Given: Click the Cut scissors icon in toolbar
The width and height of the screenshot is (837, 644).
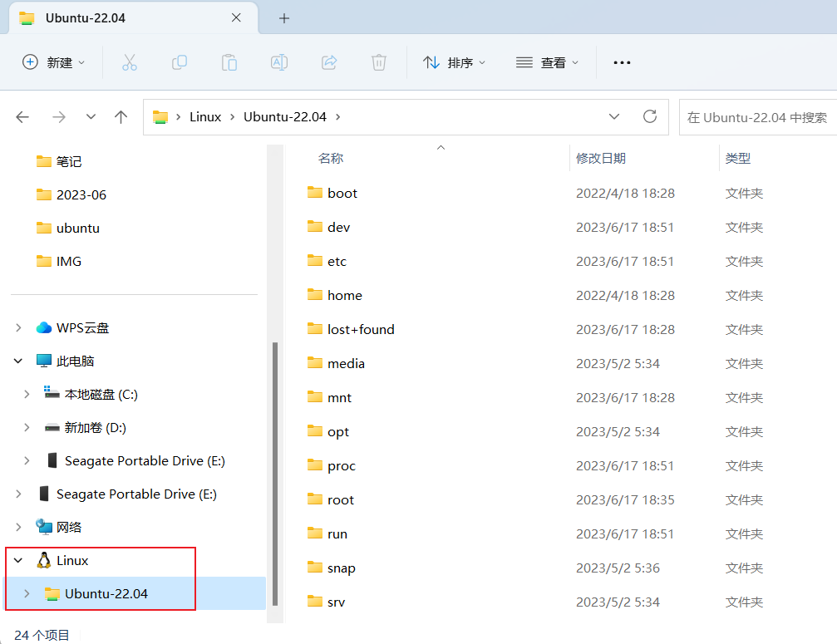Looking at the screenshot, I should pos(130,62).
